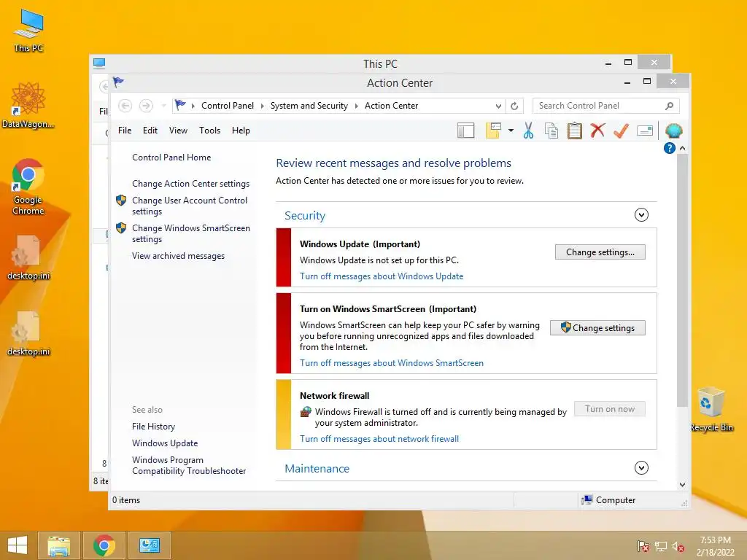Open File History under See also
Viewport: 747px width, 560px height.
(x=153, y=426)
